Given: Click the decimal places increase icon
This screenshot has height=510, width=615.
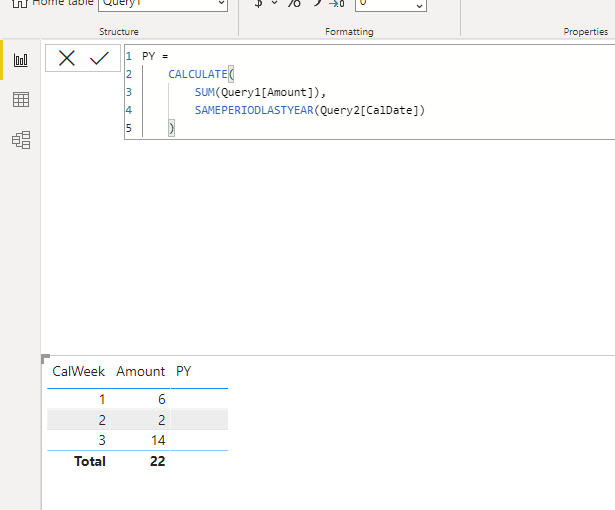Looking at the screenshot, I should (x=337, y=4).
